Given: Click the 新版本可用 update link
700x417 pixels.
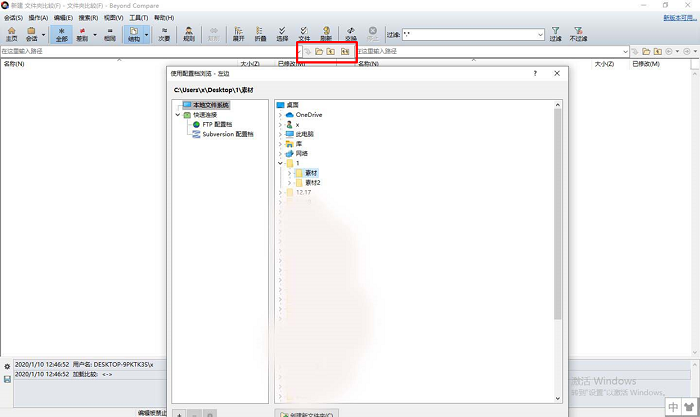Looking at the screenshot, I should [x=679, y=18].
